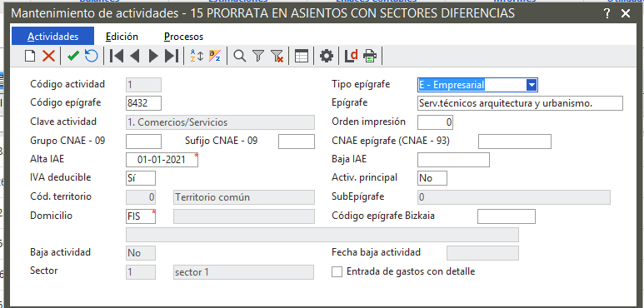This screenshot has width=644, height=308.
Task: Enable Entrada de gastos con detalle checkbox
Action: click(337, 271)
